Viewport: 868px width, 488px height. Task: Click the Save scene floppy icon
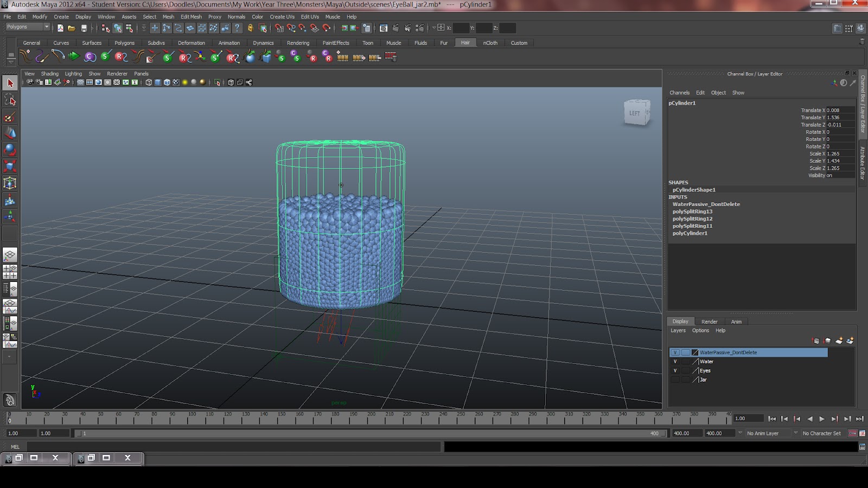[84, 28]
